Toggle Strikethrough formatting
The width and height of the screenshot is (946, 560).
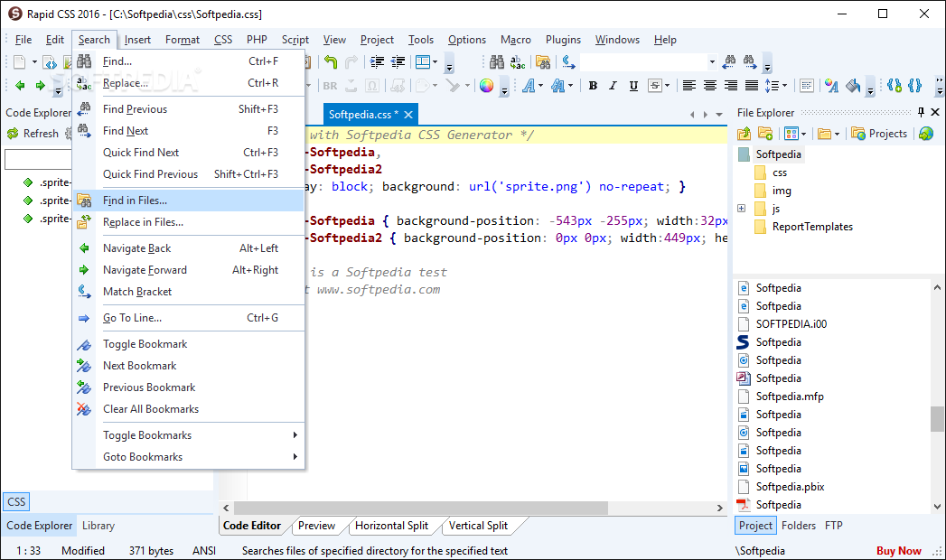654,86
